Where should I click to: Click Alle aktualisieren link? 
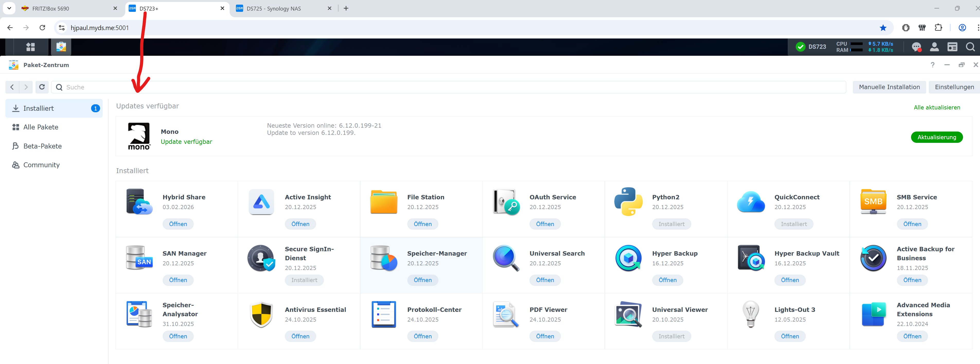[937, 108]
